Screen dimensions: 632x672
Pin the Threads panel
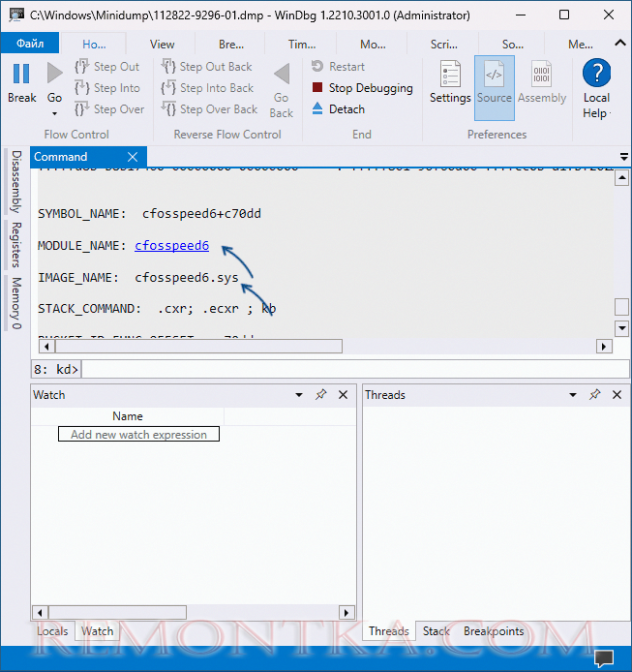pyautogui.click(x=594, y=395)
